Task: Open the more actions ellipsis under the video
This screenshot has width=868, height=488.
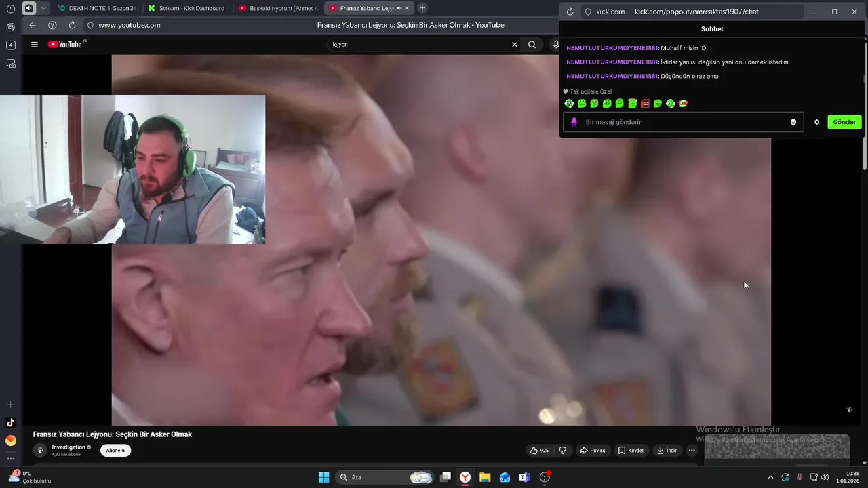Action: (692, 450)
